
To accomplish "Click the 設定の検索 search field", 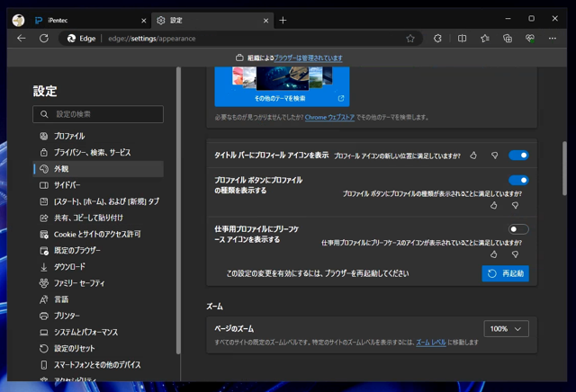I will [x=98, y=114].
